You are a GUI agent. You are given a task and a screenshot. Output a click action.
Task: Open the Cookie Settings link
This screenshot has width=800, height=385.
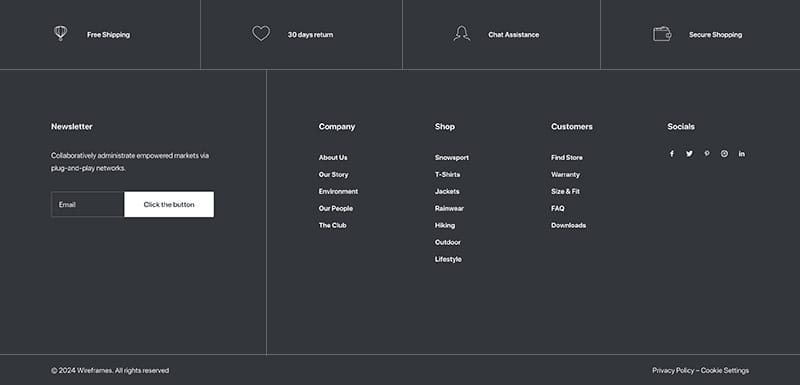coord(725,370)
